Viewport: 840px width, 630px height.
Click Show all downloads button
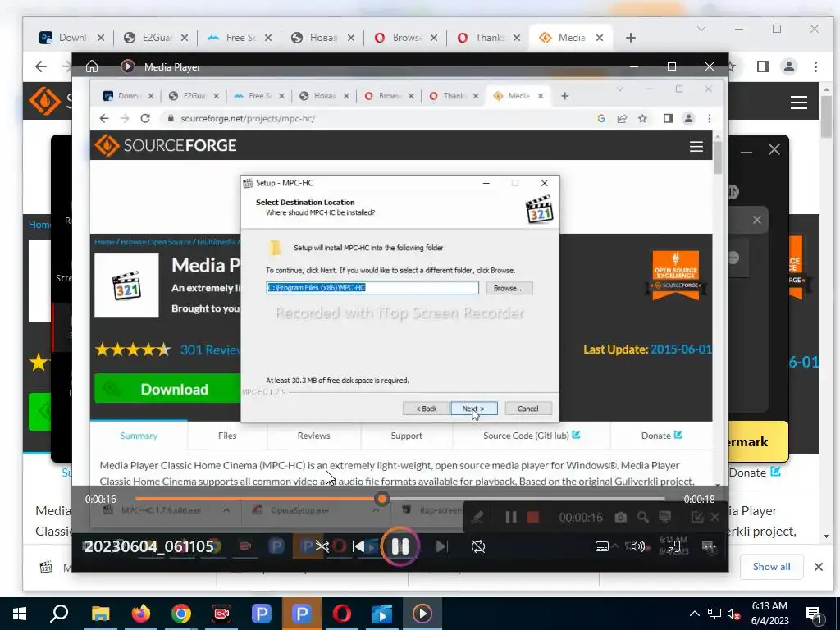[x=771, y=567]
